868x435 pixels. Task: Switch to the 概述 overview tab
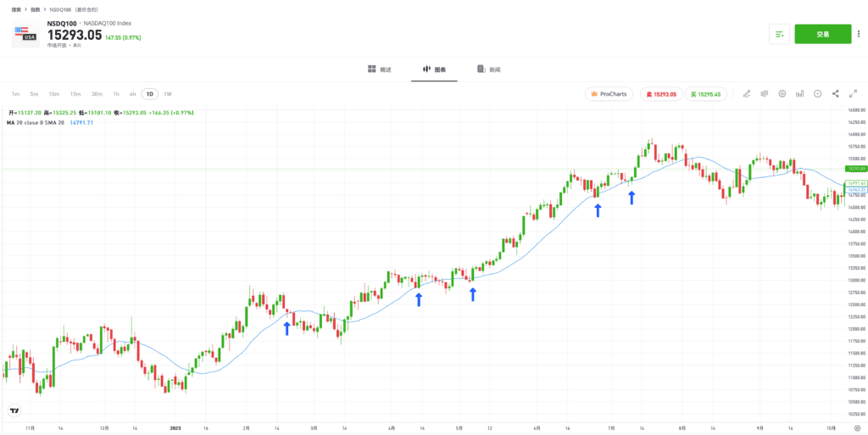point(380,70)
